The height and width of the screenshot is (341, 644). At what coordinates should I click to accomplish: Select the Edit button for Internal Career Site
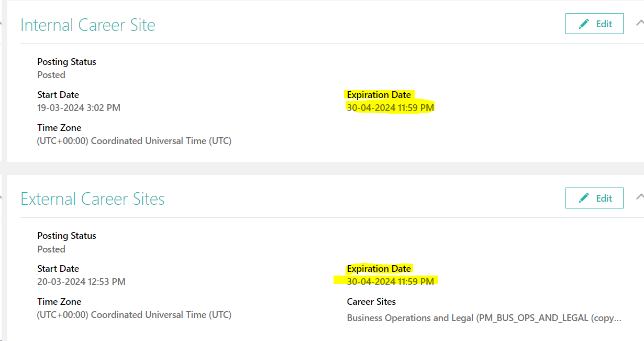click(594, 24)
